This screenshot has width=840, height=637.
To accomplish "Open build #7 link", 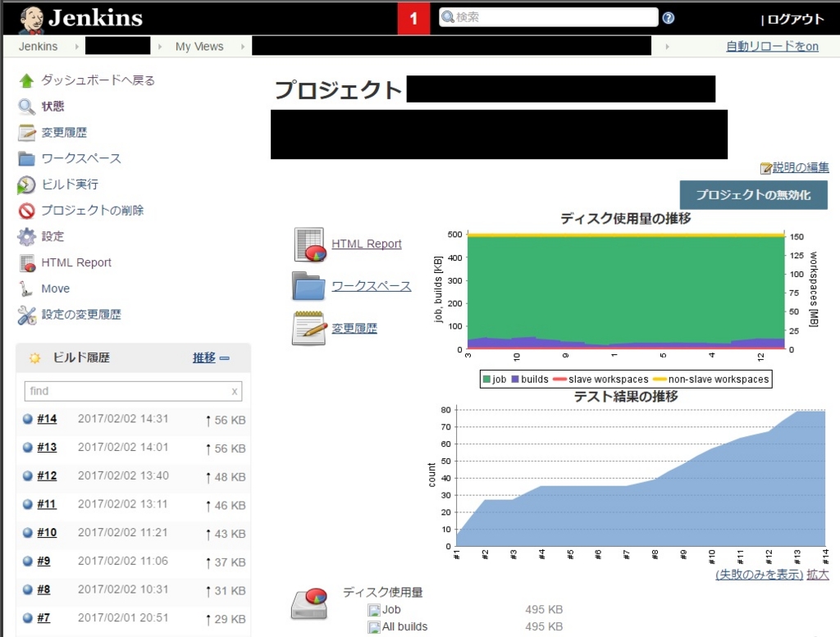I will point(43,617).
